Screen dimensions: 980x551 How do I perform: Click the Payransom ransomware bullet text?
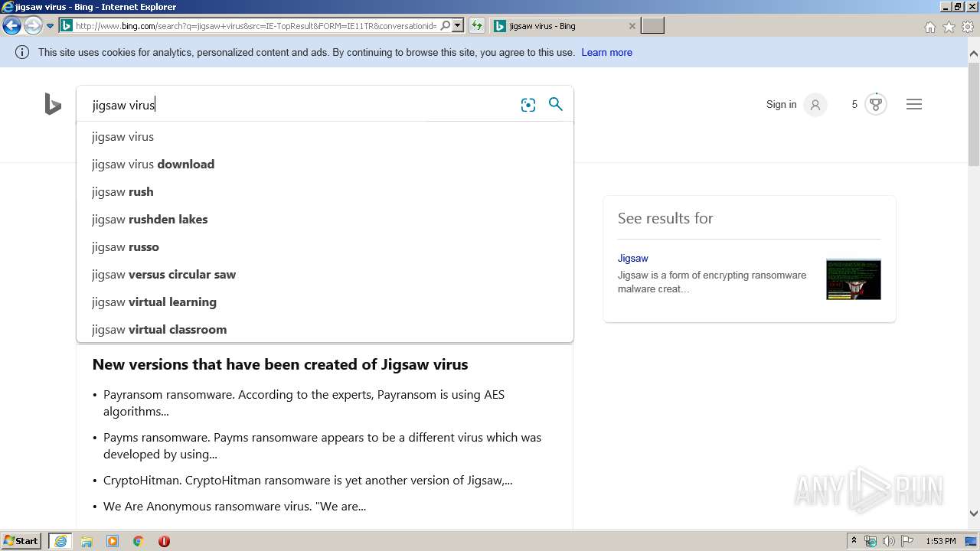coord(304,403)
